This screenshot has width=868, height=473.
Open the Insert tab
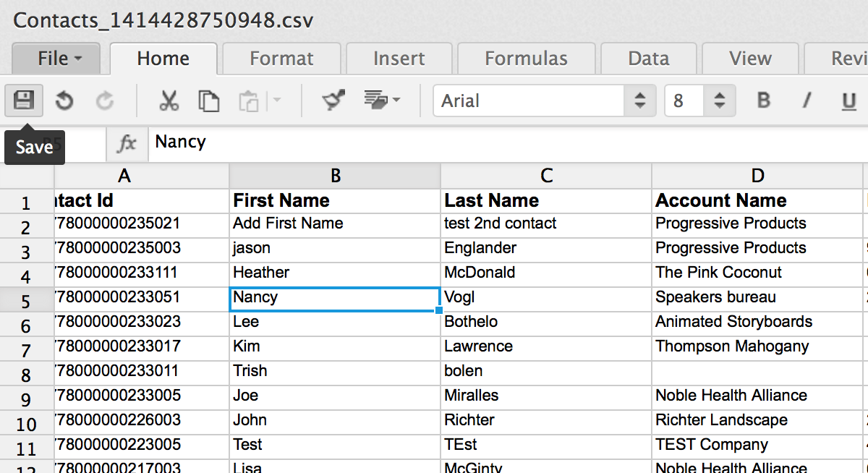pyautogui.click(x=399, y=58)
